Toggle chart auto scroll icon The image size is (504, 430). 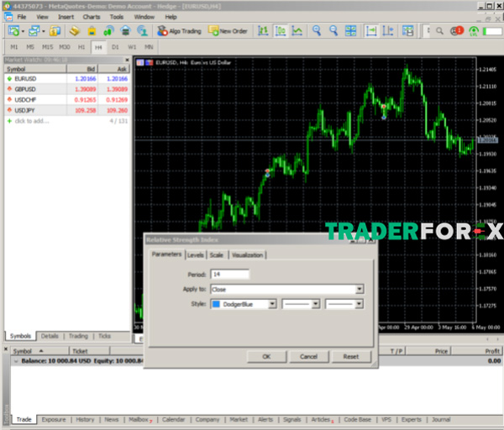(x=371, y=31)
